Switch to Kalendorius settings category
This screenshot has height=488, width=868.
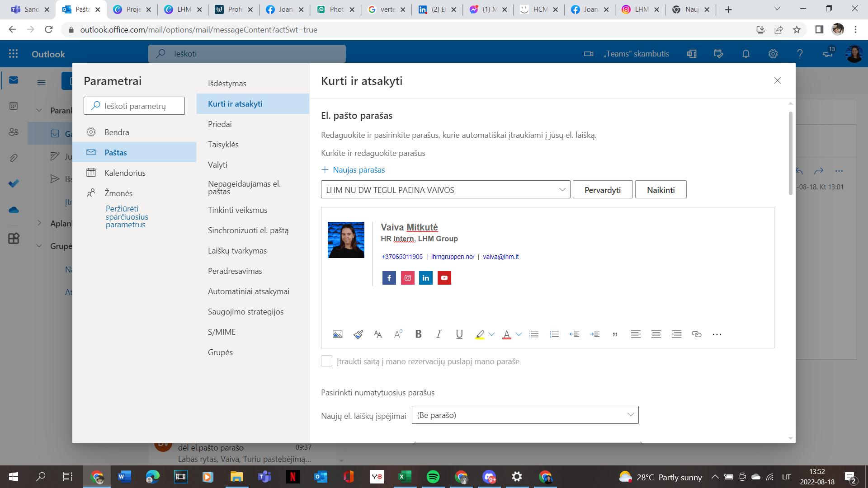pos(125,173)
